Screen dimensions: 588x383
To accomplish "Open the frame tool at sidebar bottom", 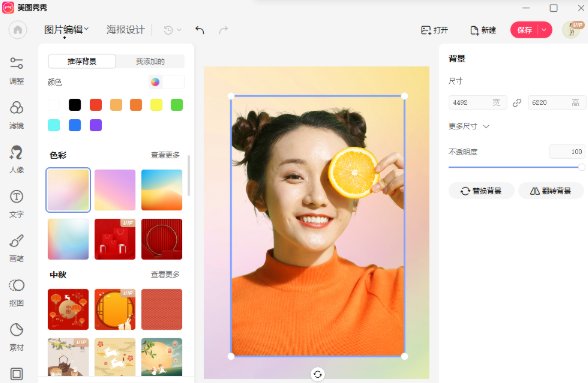I will 16,374.
